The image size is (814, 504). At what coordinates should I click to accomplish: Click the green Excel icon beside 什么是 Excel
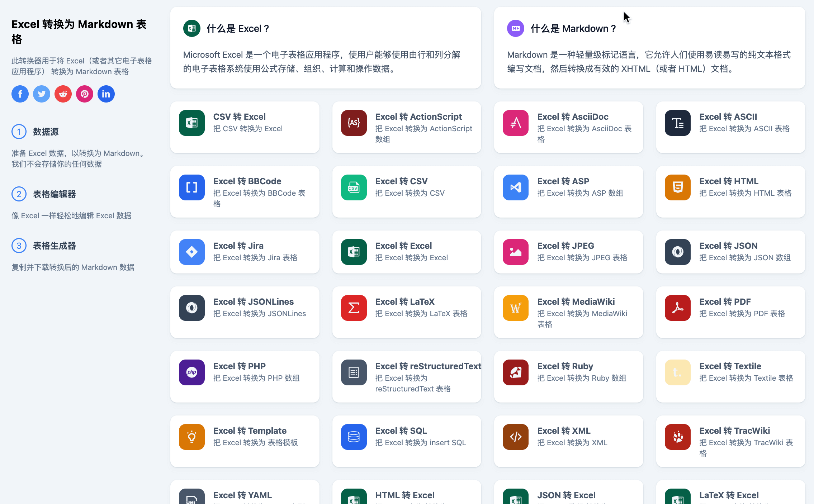192,28
